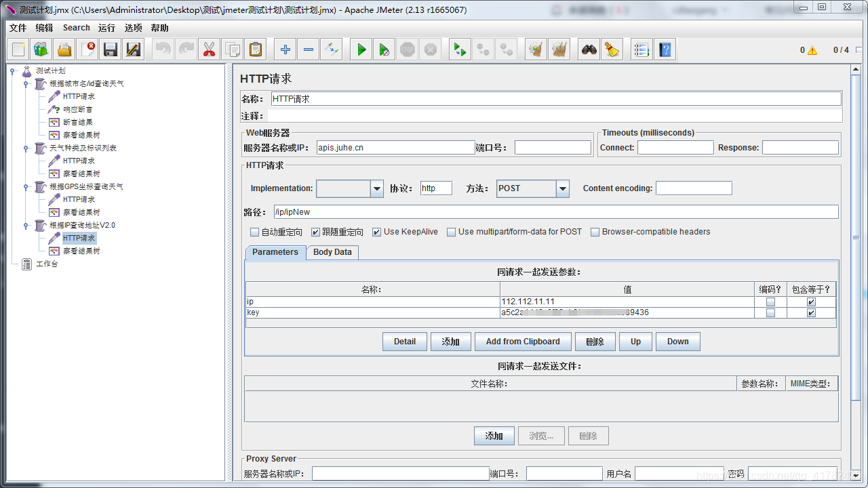Click the Close test plan icon
Viewport: 868px width, 488px height.
[x=87, y=49]
